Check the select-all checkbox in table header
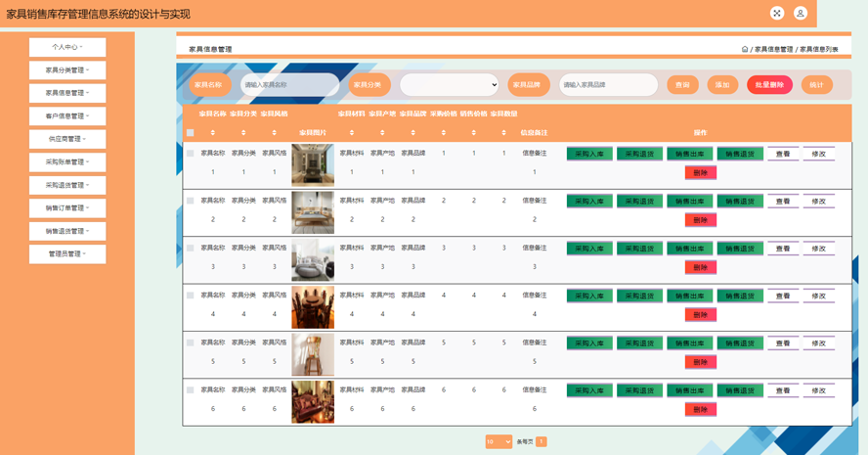Image resolution: width=868 pixels, height=455 pixels. tap(191, 133)
